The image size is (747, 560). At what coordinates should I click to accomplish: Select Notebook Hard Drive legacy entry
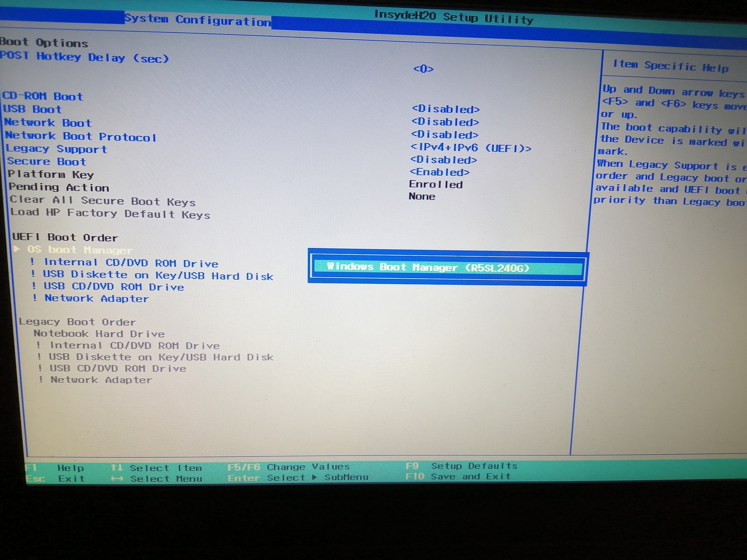99,334
